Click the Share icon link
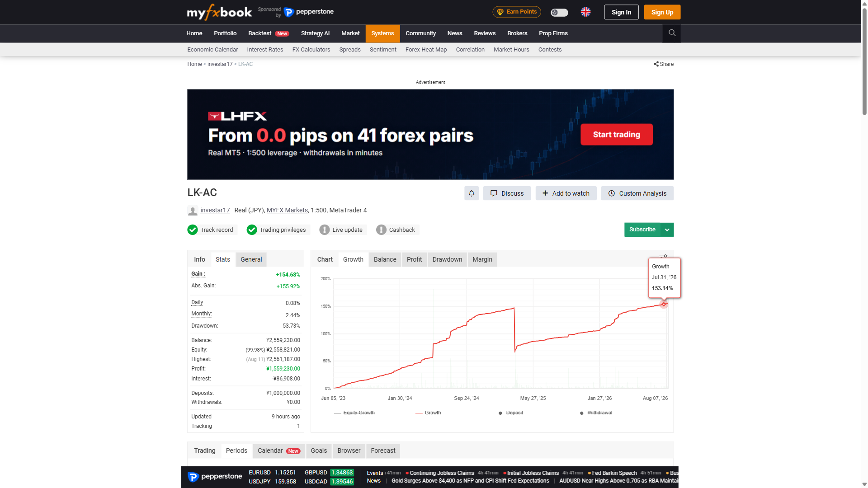Image resolution: width=868 pixels, height=488 pixels. point(664,64)
